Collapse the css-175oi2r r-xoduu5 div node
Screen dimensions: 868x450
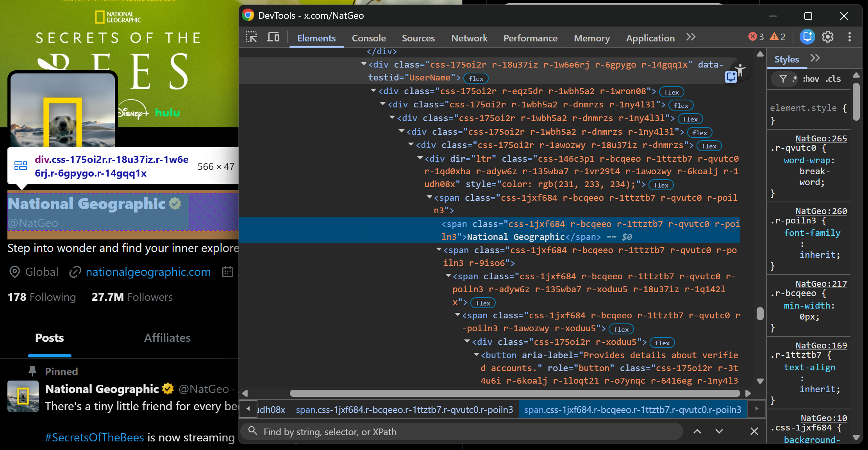pos(467,341)
